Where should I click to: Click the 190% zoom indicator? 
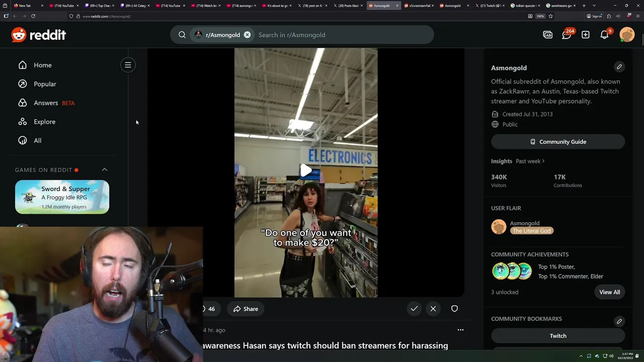[x=540, y=16]
